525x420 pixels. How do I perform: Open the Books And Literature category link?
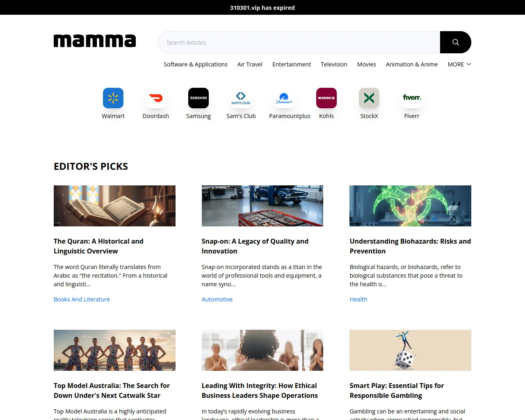tap(82, 299)
